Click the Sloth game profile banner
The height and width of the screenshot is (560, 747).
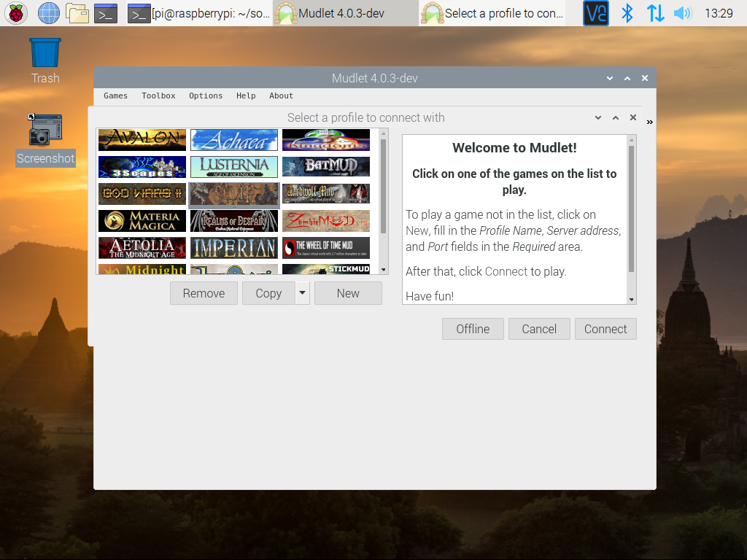pyautogui.click(x=234, y=195)
